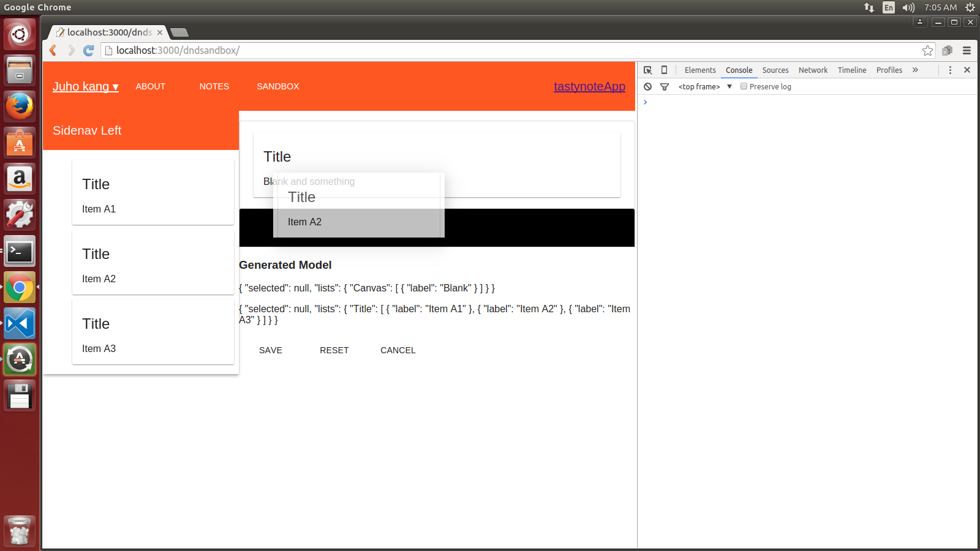
Task: Click the Chrome forward navigation arrow
Action: (71, 50)
